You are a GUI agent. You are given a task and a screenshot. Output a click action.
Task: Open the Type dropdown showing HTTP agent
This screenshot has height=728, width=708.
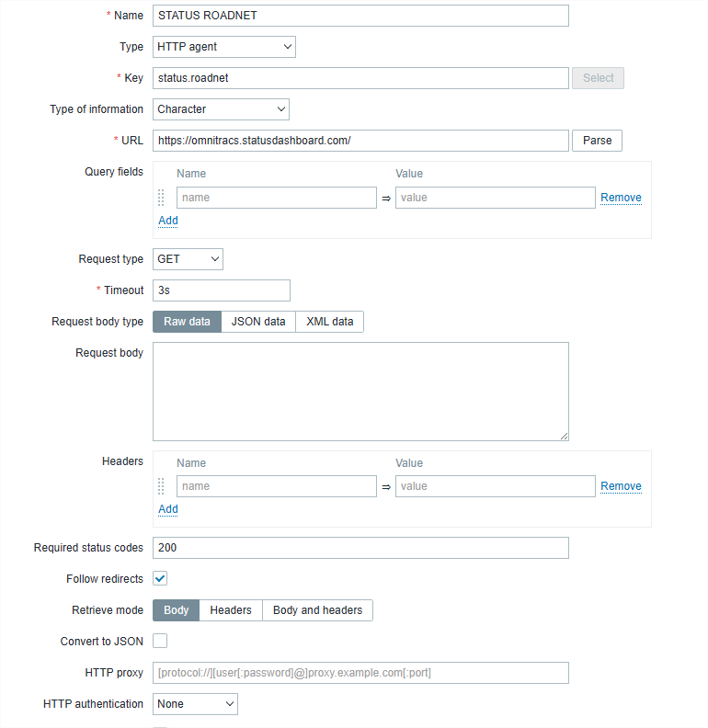(224, 47)
